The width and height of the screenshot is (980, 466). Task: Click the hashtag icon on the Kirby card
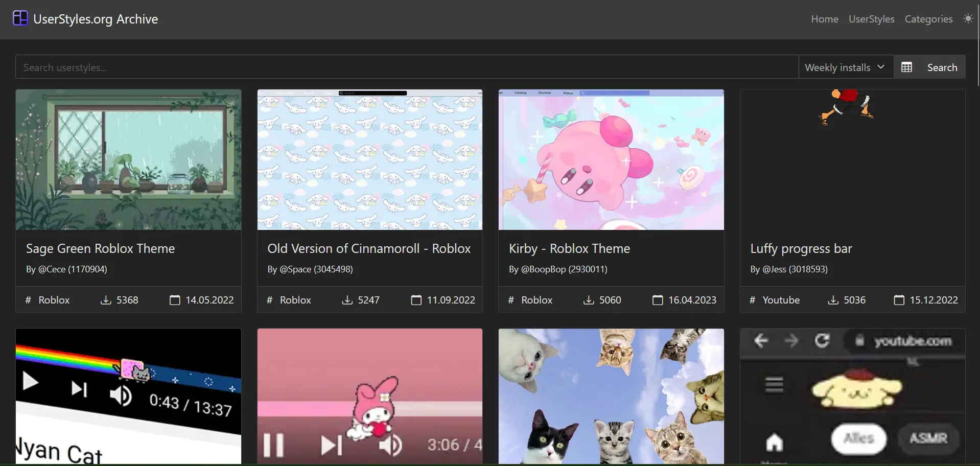click(x=511, y=300)
